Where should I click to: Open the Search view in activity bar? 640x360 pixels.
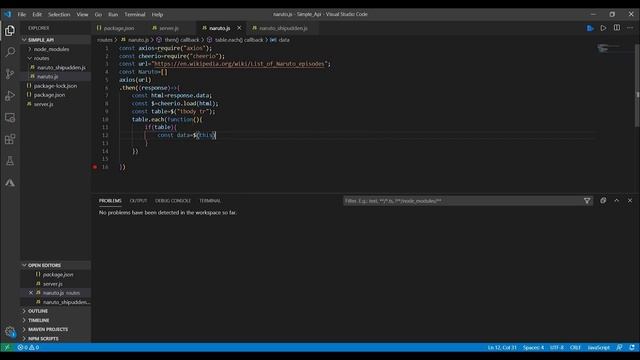[10, 52]
